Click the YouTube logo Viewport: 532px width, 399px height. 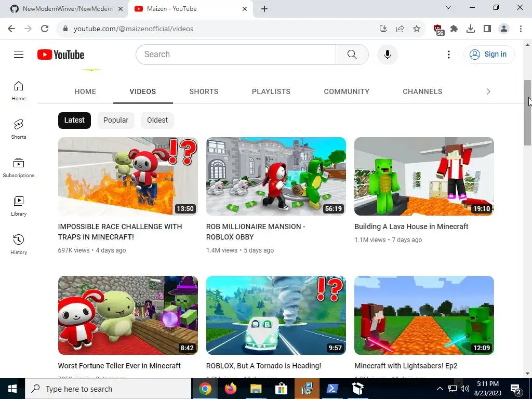(61, 55)
